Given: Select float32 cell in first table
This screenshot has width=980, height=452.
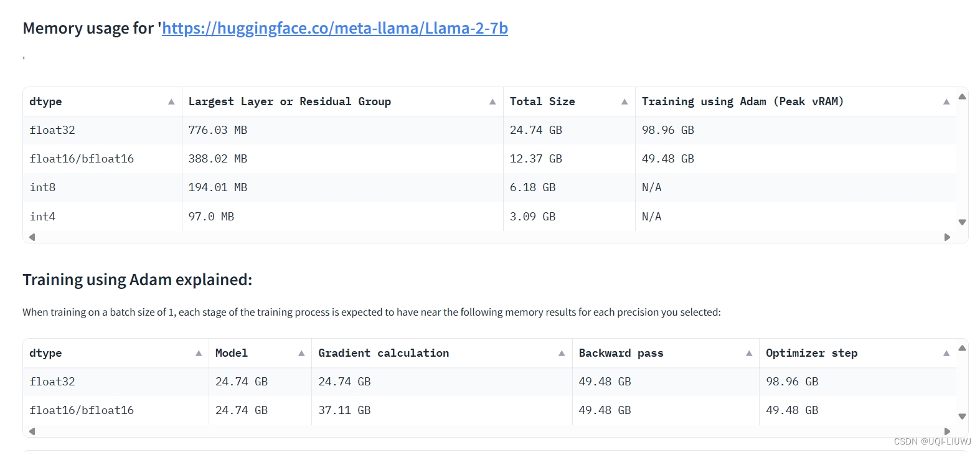Looking at the screenshot, I should coord(102,130).
